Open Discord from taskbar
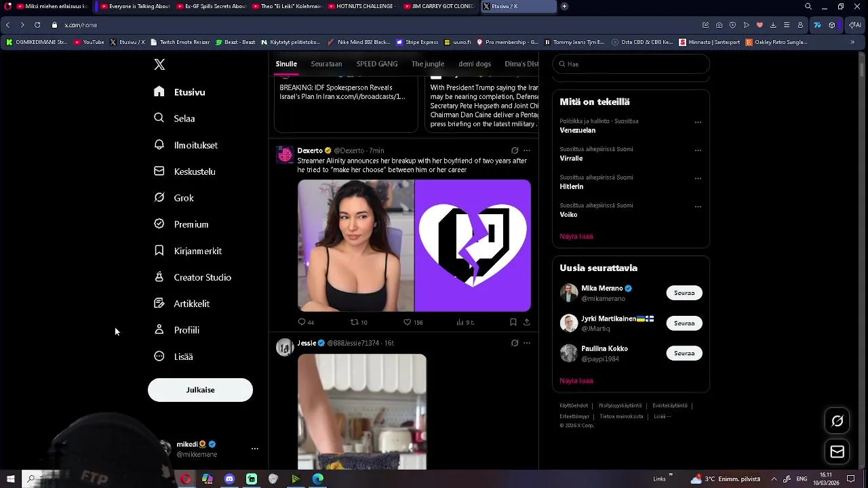 click(x=229, y=479)
